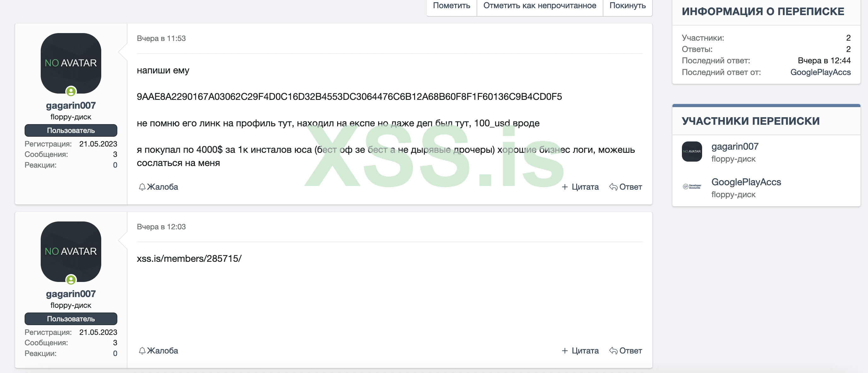
Task: Click bell icon next to first Жалоба
Action: (x=142, y=187)
